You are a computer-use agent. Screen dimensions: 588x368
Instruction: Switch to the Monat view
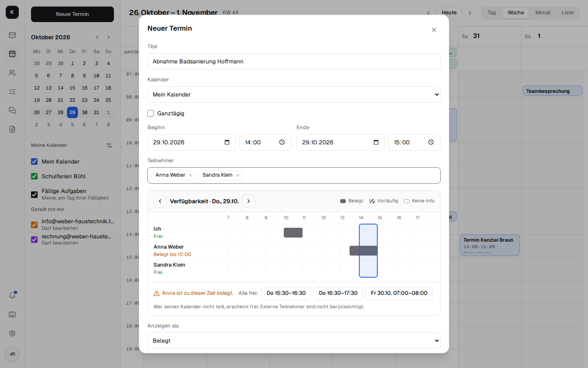[x=543, y=13]
